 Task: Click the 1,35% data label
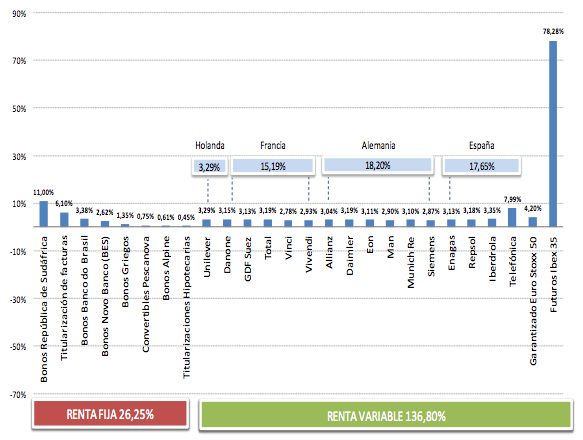pos(125,215)
